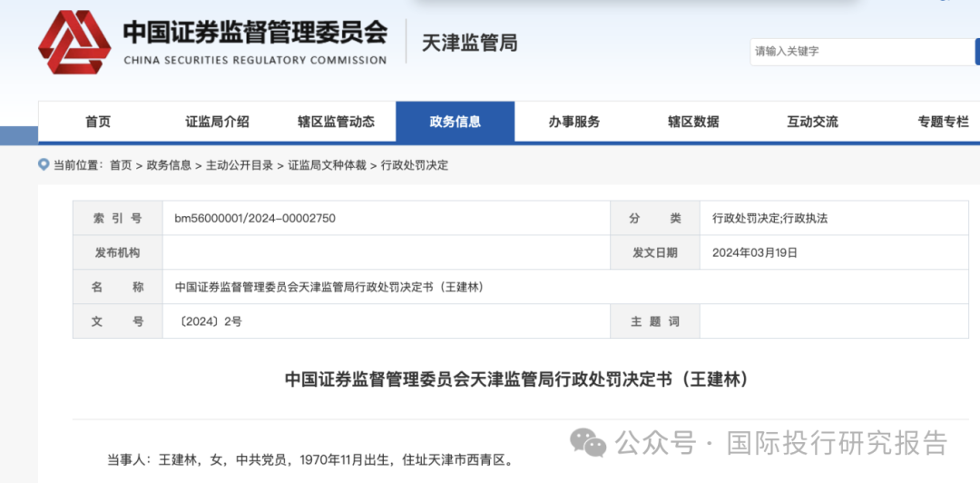Focus the keyword search input field

pyautogui.click(x=863, y=52)
